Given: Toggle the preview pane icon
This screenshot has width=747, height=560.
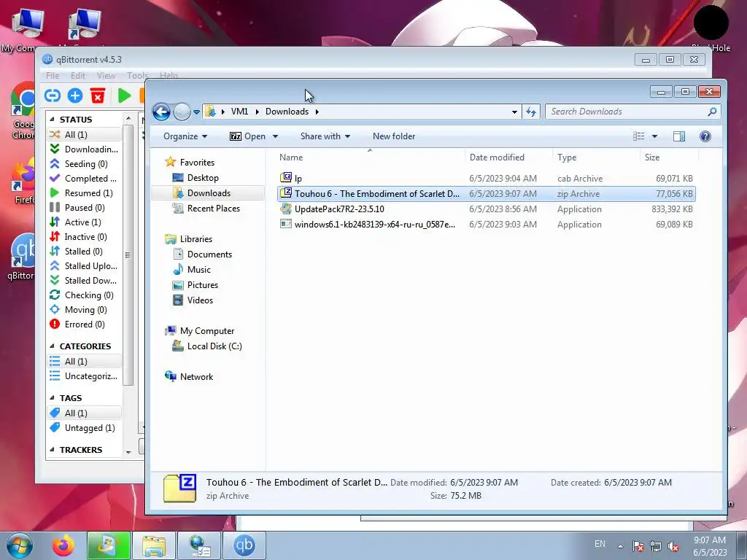Looking at the screenshot, I should coord(679,136).
